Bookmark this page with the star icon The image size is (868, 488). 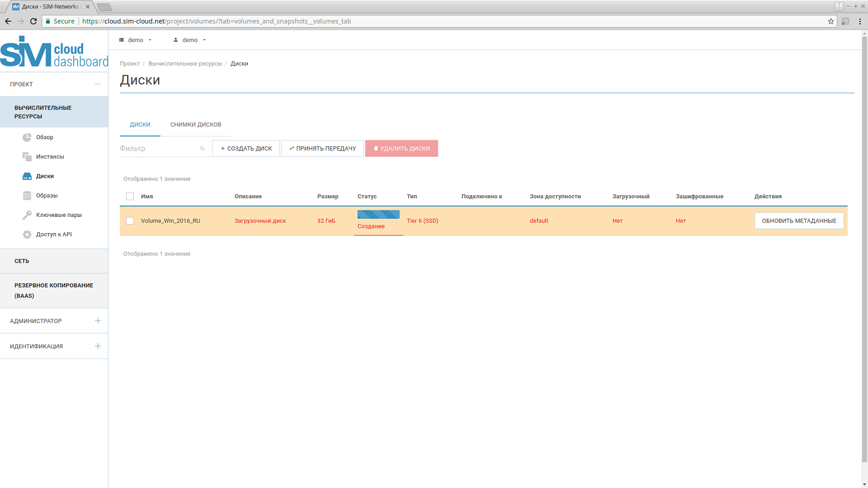click(831, 21)
